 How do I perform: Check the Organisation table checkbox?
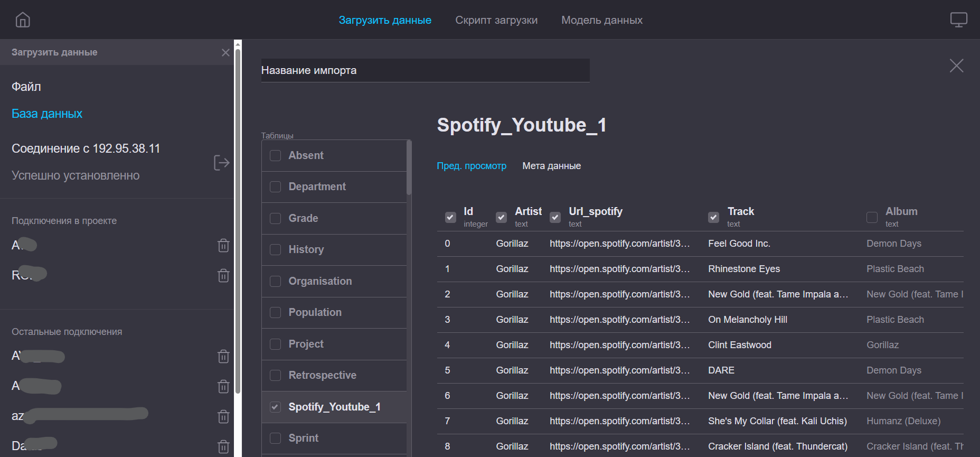point(275,281)
